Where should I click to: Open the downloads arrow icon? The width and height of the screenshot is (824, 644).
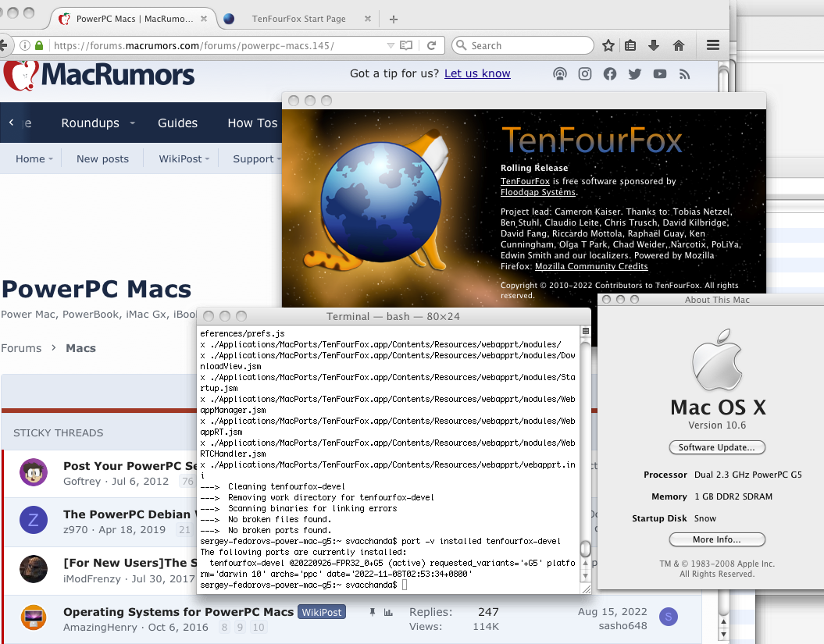click(x=654, y=45)
